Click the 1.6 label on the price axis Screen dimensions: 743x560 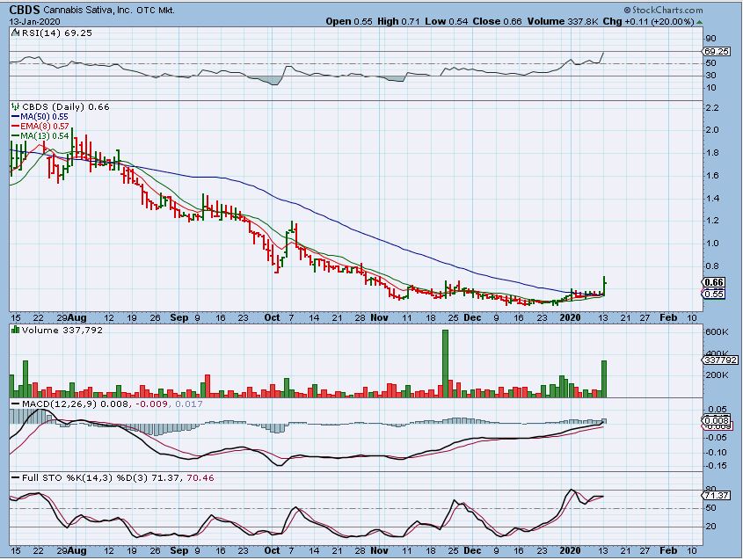point(711,176)
